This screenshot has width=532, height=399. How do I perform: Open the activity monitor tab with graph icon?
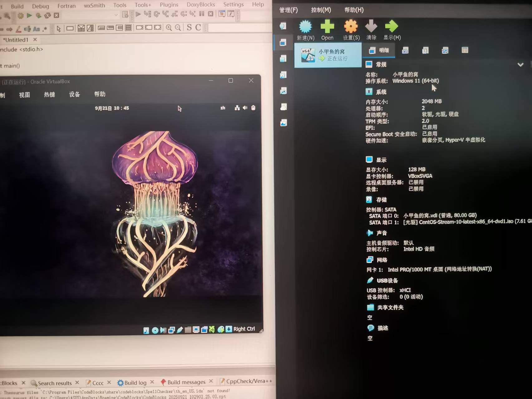(x=445, y=51)
